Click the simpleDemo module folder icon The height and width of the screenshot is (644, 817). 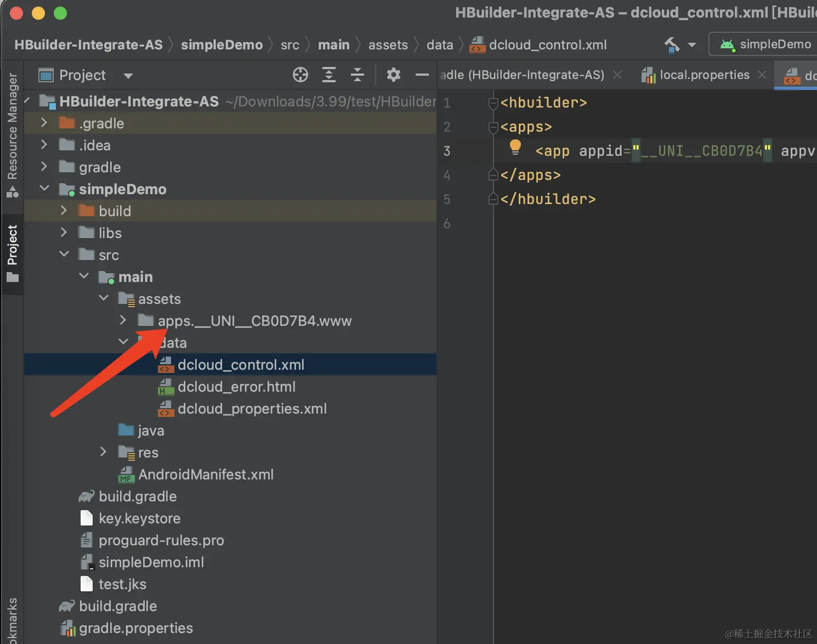click(x=67, y=189)
